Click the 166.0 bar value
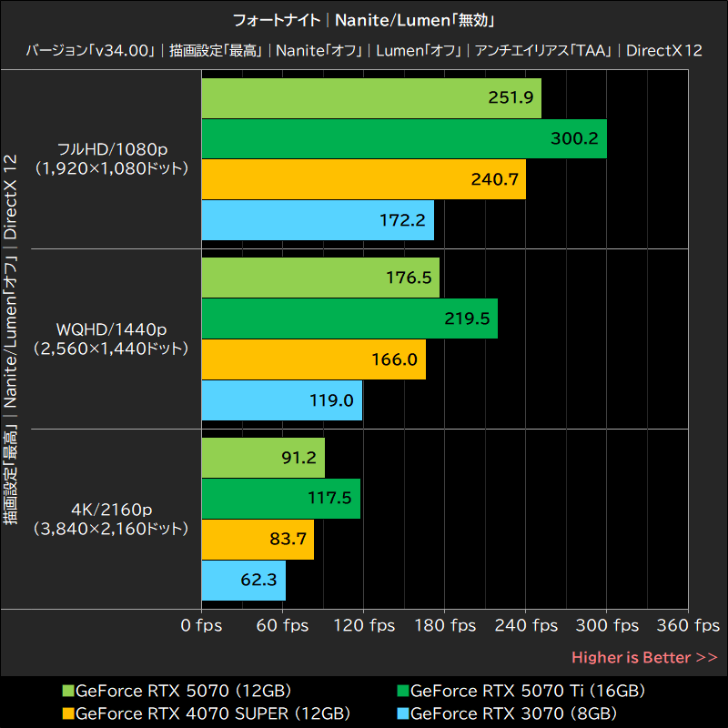728x728 pixels. click(395, 359)
